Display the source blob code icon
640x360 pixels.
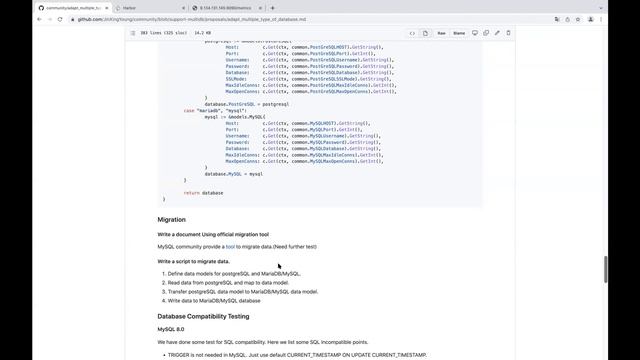[412, 33]
